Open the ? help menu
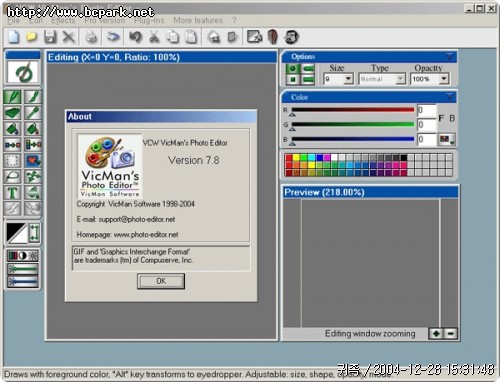 click(x=234, y=21)
